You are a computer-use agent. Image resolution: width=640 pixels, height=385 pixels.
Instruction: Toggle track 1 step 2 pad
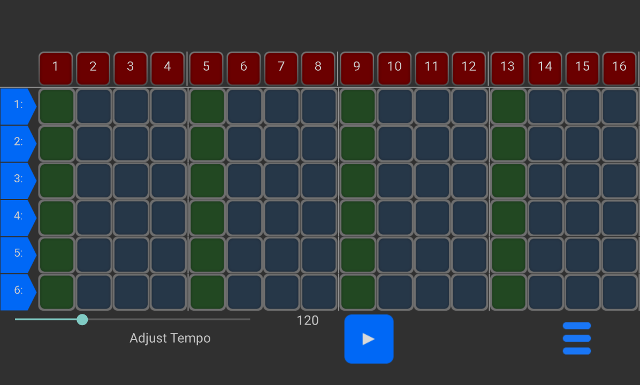(x=93, y=107)
